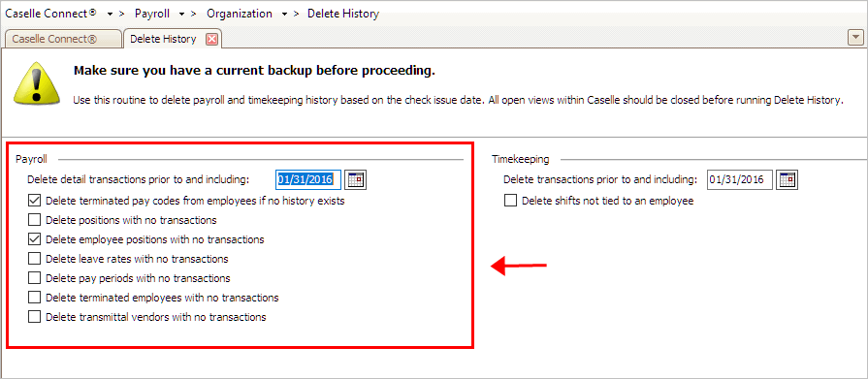Open the Timekeeping date calendar picker icon
This screenshot has height=379, width=868.
(788, 180)
